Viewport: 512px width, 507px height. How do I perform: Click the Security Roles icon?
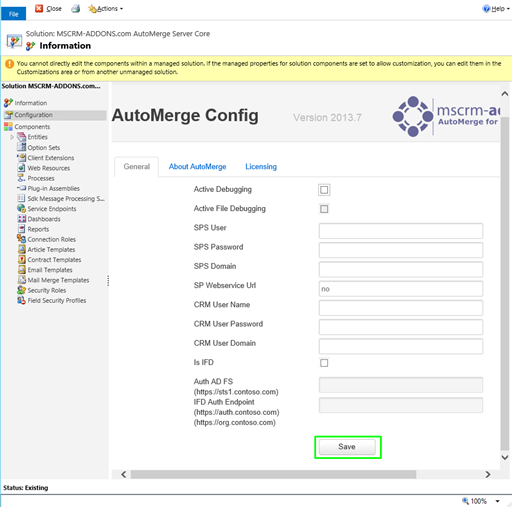point(21,290)
